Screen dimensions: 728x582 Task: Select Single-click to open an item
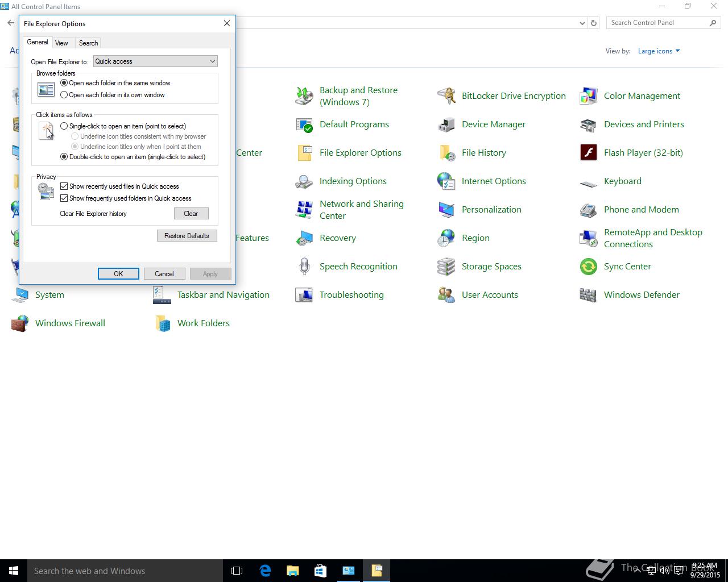(x=64, y=126)
